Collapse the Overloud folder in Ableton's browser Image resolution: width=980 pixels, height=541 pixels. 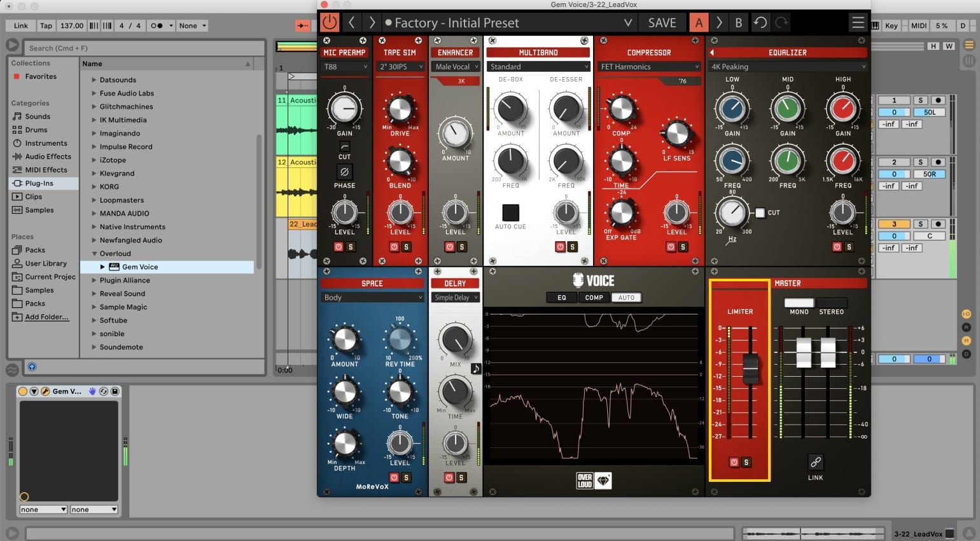click(x=94, y=253)
